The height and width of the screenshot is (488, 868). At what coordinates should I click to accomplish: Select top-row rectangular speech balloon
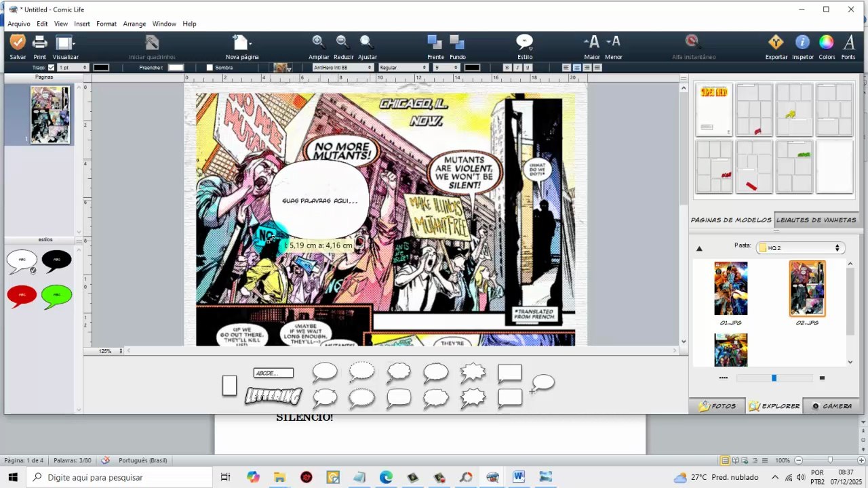click(x=509, y=373)
